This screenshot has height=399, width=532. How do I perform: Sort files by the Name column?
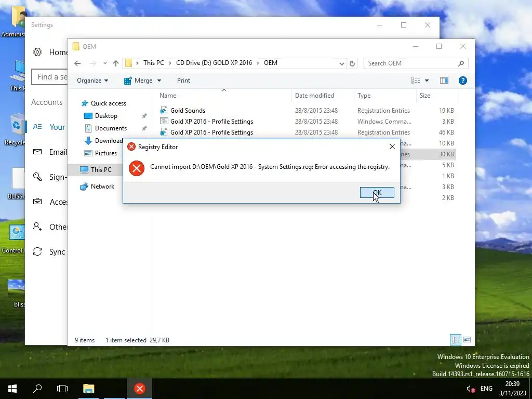pos(168,96)
